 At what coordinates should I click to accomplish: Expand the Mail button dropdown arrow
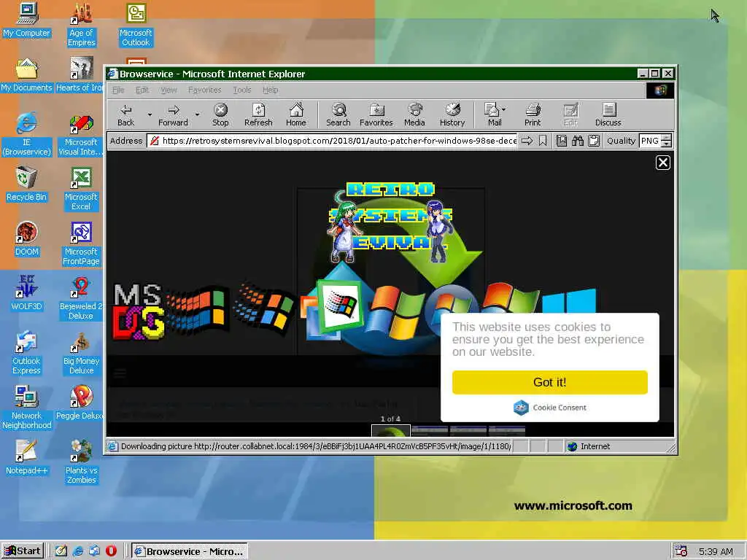pos(504,109)
